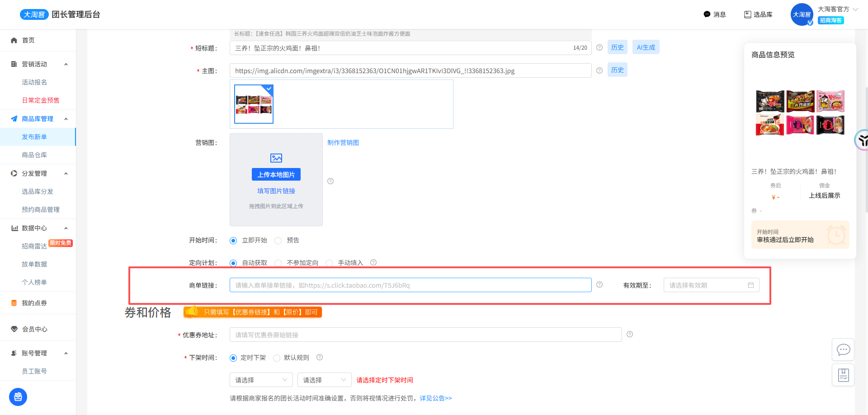The width and height of the screenshot is (868, 415).
Task: Collapse the 营销活动 sidebar section
Action: tap(66, 64)
